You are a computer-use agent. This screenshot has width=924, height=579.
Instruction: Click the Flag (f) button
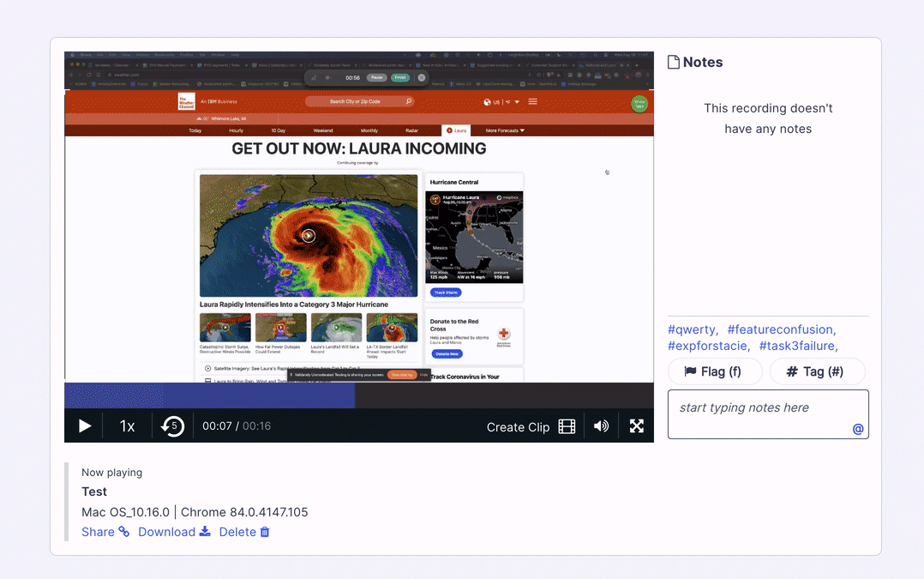coord(715,371)
